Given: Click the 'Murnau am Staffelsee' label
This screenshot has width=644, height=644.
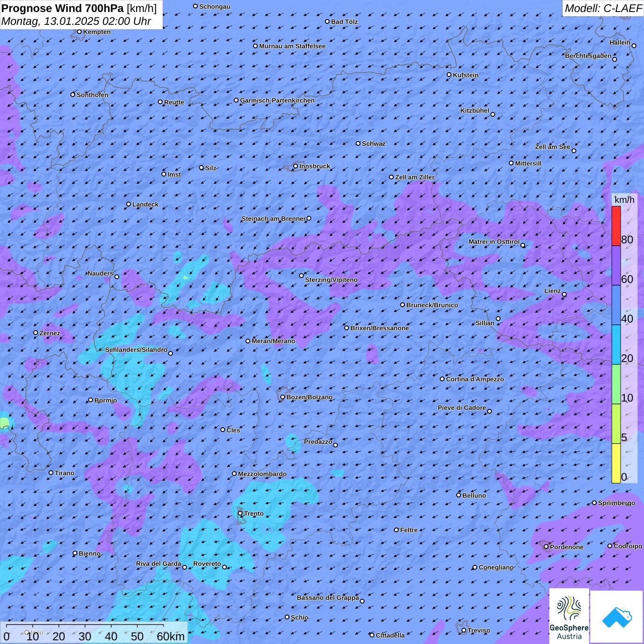Looking at the screenshot, I should click(292, 46).
